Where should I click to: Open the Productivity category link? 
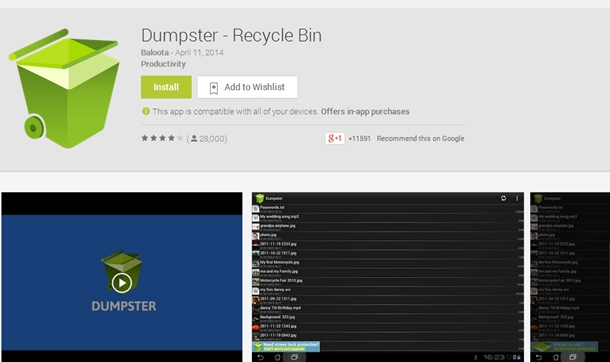[x=163, y=64]
